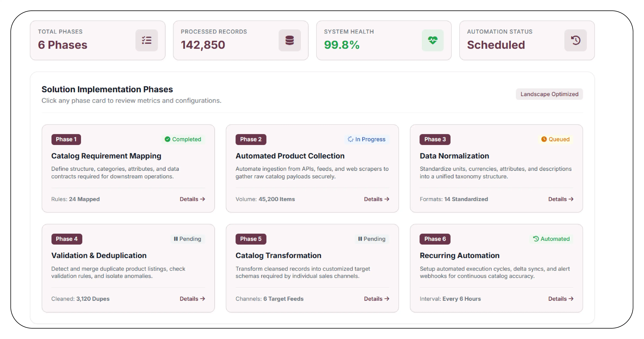Select the Phase 3 badge
This screenshot has height=339, width=644.
[435, 139]
